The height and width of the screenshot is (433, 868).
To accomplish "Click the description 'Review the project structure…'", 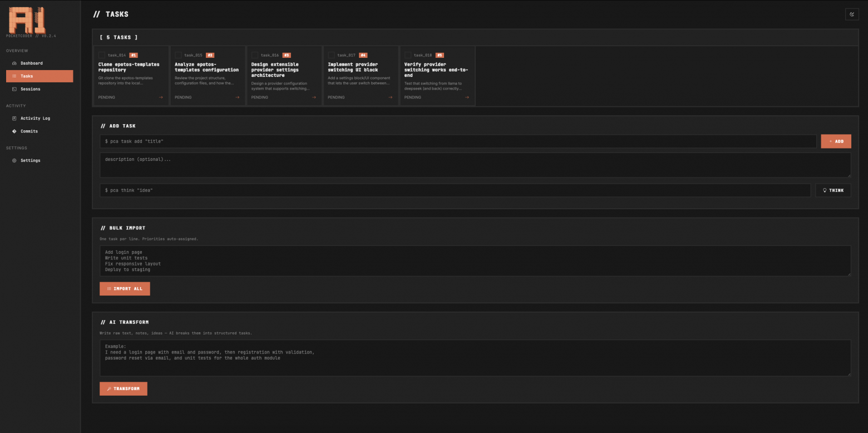I will 204,81.
